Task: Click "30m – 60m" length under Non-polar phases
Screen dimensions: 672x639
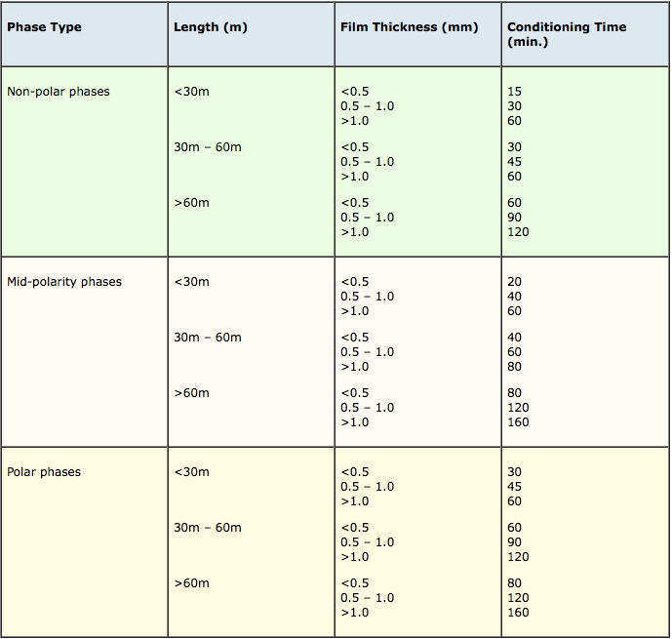Action: [208, 147]
